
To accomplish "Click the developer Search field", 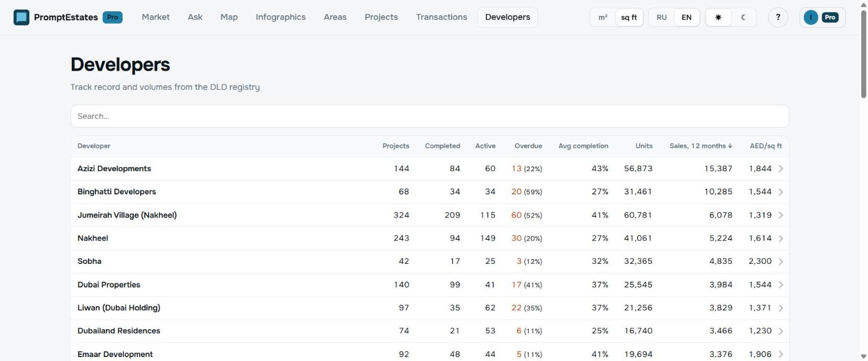I will click(429, 116).
